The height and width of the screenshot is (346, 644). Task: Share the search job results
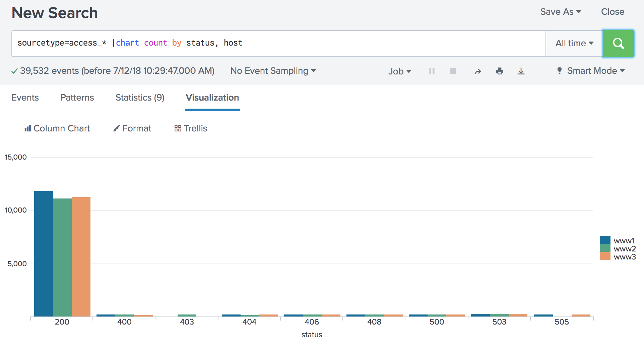click(478, 71)
